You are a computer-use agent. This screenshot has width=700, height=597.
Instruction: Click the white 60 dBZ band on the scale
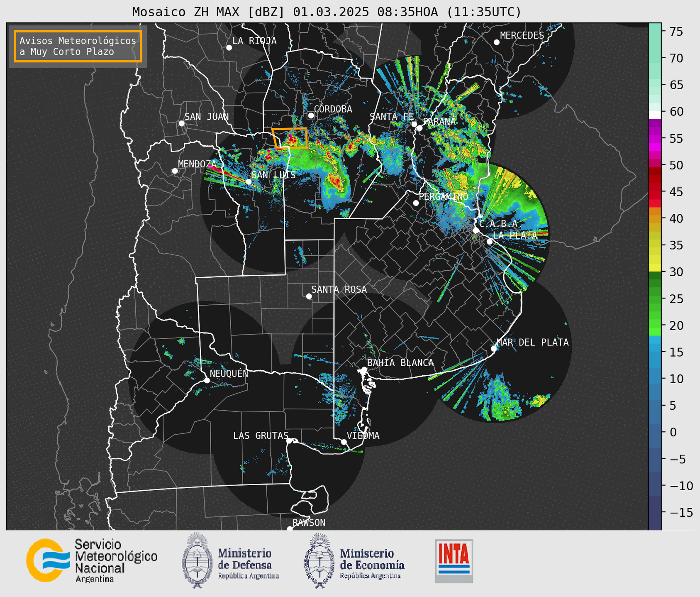[x=655, y=115]
